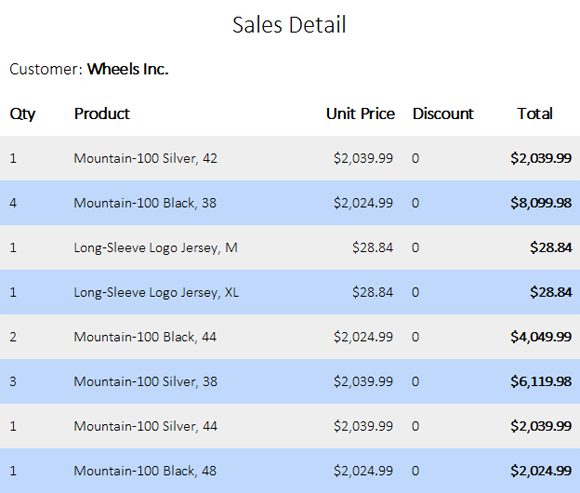Select the Mountain-100 Black, 44 product cell
The width and height of the screenshot is (580, 493).
click(145, 337)
